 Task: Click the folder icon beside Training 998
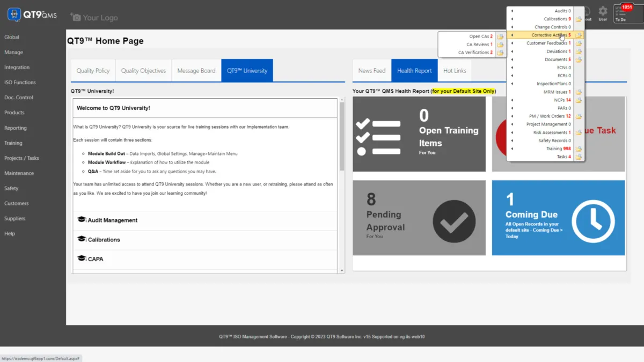click(579, 149)
